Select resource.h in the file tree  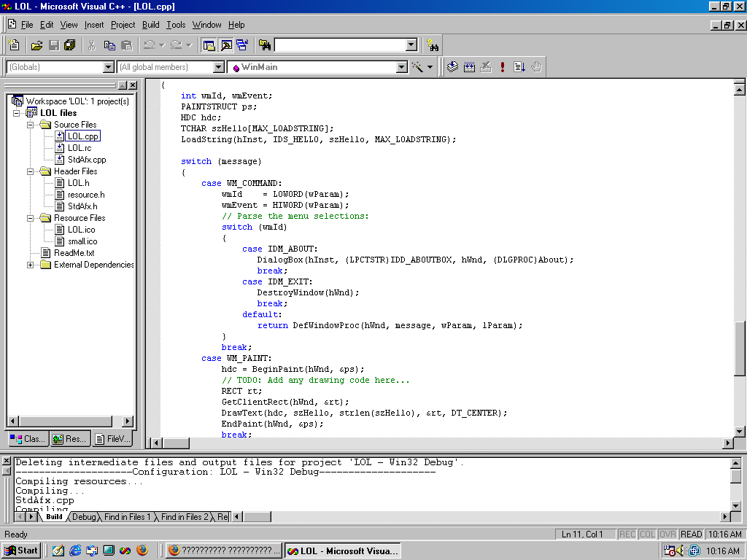click(86, 195)
